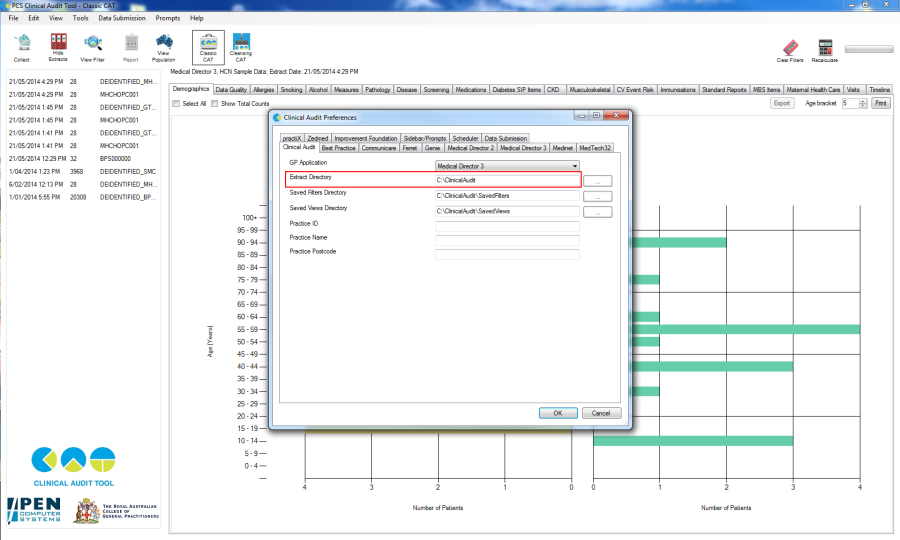900x540 pixels.
Task: Click the teal 55-59 age bar
Action: pyautogui.click(x=746, y=329)
